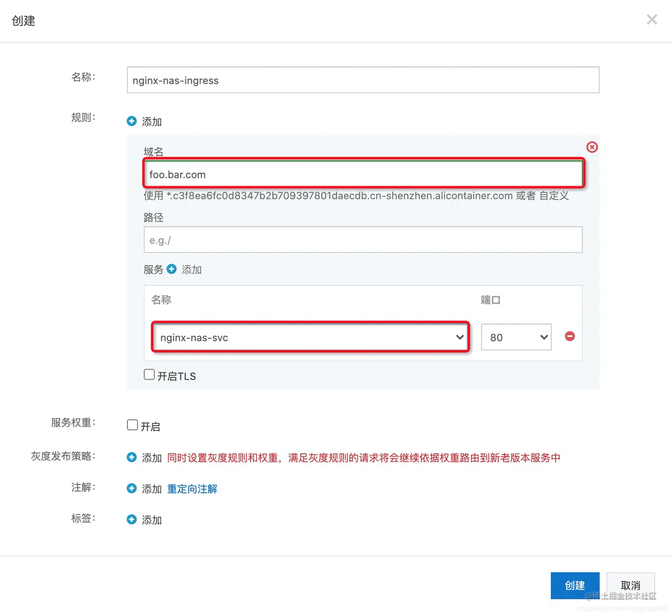Click the 添加 text next to 服务
Viewport: 672px width, 616px height.
click(x=192, y=270)
